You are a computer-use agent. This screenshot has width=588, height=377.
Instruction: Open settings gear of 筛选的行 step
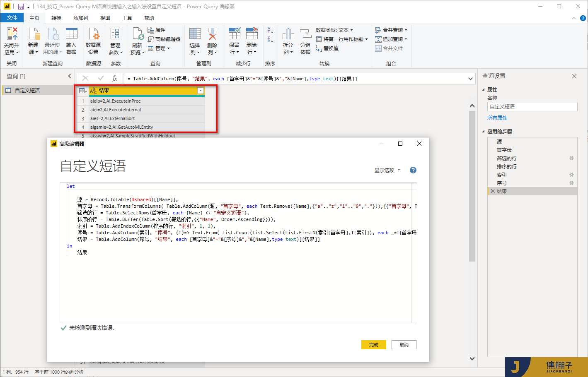click(x=571, y=158)
